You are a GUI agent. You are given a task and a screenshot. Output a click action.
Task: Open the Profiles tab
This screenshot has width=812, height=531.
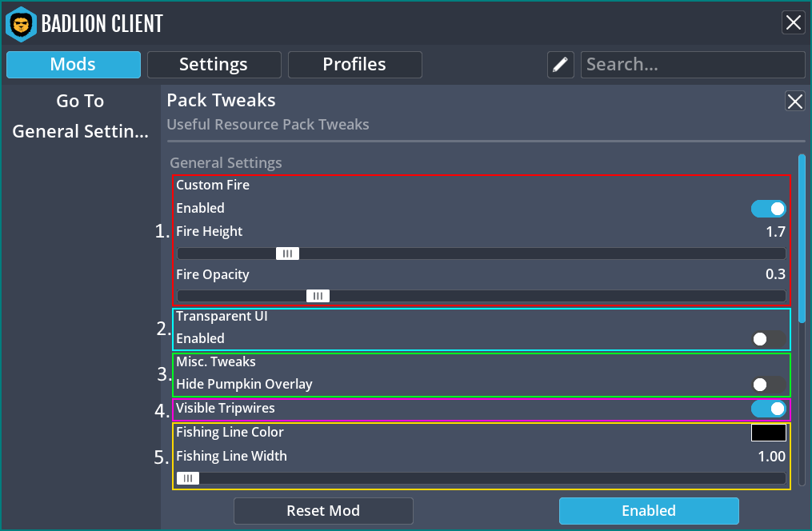(354, 65)
